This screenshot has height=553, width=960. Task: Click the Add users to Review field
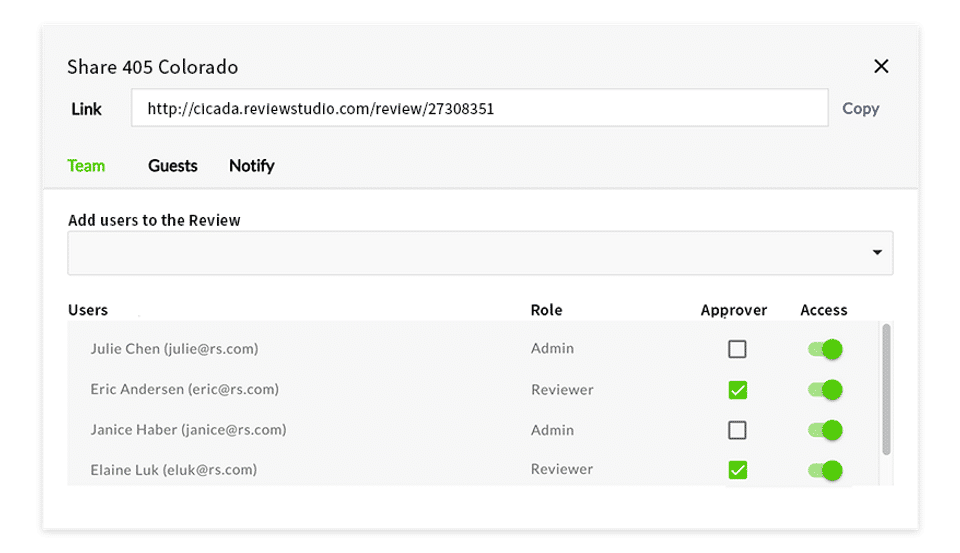pyautogui.click(x=470, y=253)
